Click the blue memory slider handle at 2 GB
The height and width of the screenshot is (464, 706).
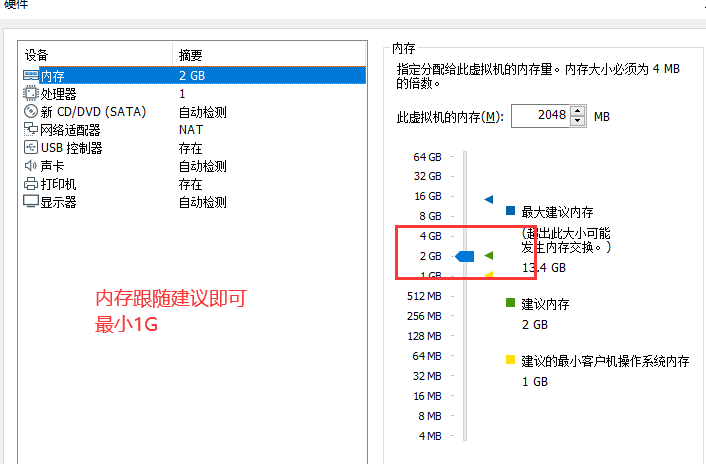(465, 256)
